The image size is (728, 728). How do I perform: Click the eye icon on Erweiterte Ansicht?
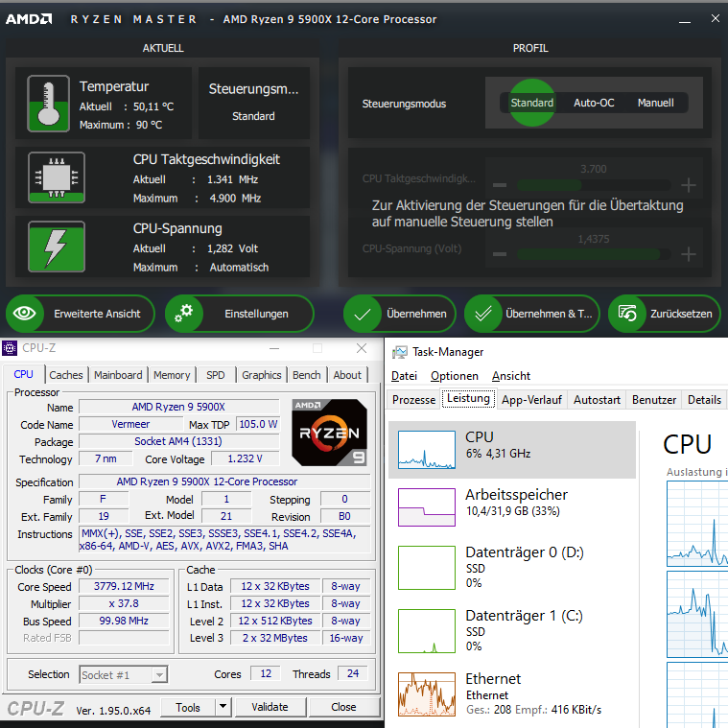pyautogui.click(x=25, y=314)
